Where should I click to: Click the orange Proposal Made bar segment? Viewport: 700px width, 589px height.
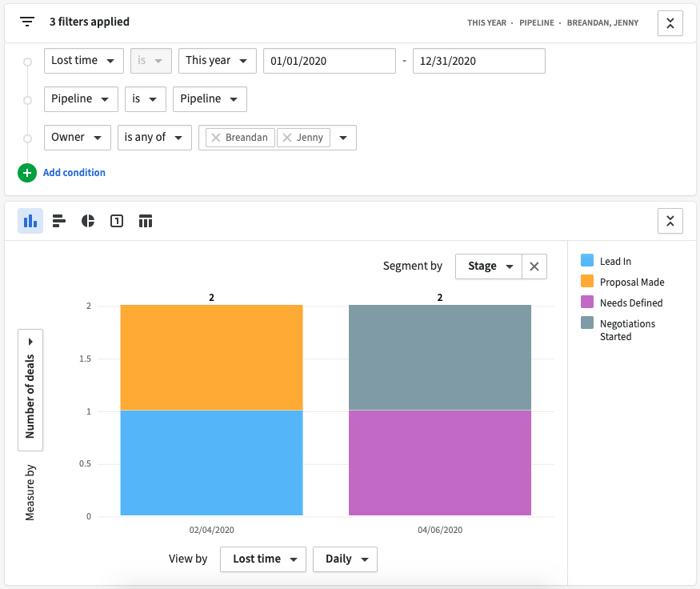pyautogui.click(x=212, y=357)
